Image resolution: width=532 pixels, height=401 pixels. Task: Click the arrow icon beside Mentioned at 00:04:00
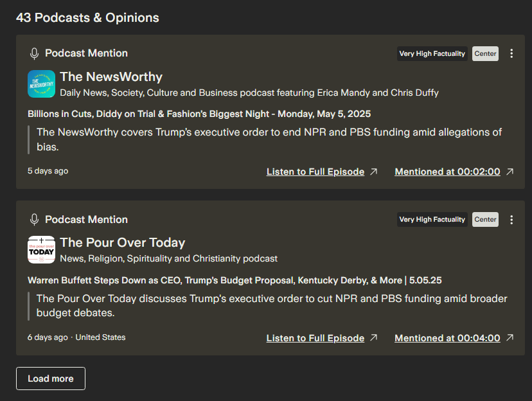click(510, 337)
